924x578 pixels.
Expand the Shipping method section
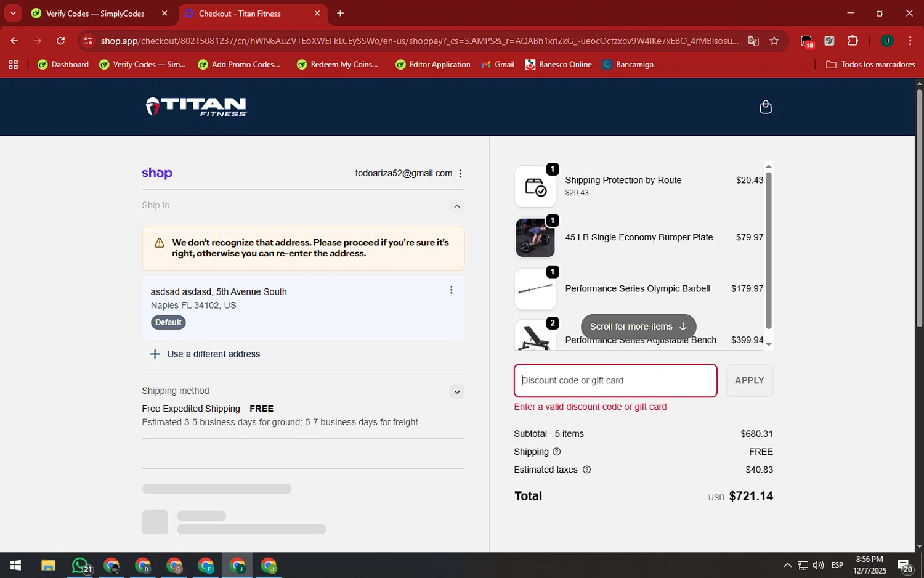point(456,392)
